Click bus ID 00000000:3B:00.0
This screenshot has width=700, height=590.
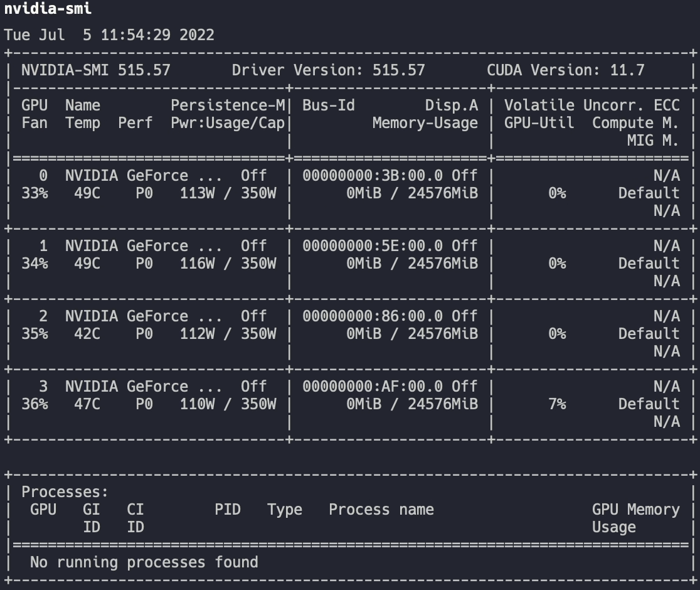coord(376,176)
